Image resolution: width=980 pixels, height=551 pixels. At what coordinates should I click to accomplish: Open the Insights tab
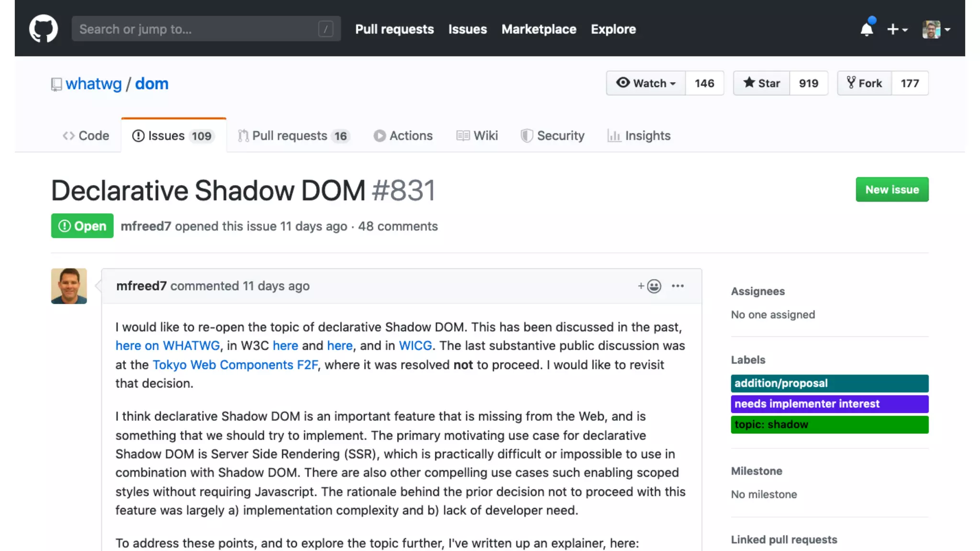click(639, 136)
